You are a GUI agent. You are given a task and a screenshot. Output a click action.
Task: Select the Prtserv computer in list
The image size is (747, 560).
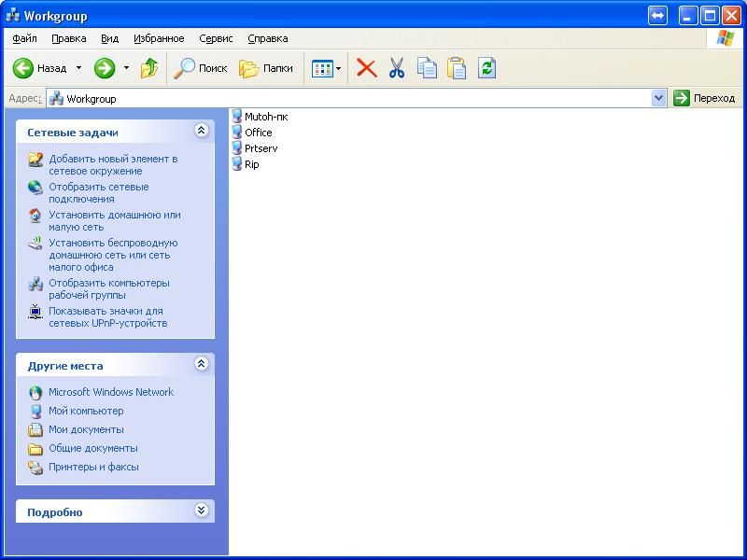(x=261, y=148)
